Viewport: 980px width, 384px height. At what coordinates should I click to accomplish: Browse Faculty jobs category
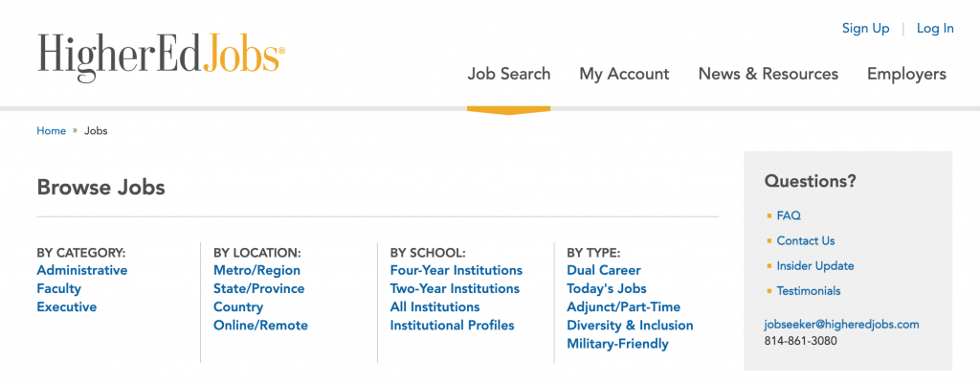click(58, 288)
